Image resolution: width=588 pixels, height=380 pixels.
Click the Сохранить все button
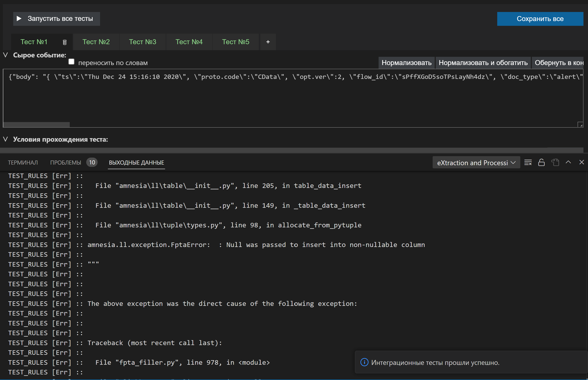(540, 19)
